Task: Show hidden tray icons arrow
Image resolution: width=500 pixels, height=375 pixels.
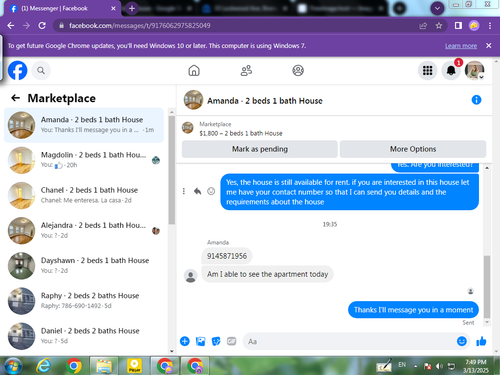Action: 415,366
